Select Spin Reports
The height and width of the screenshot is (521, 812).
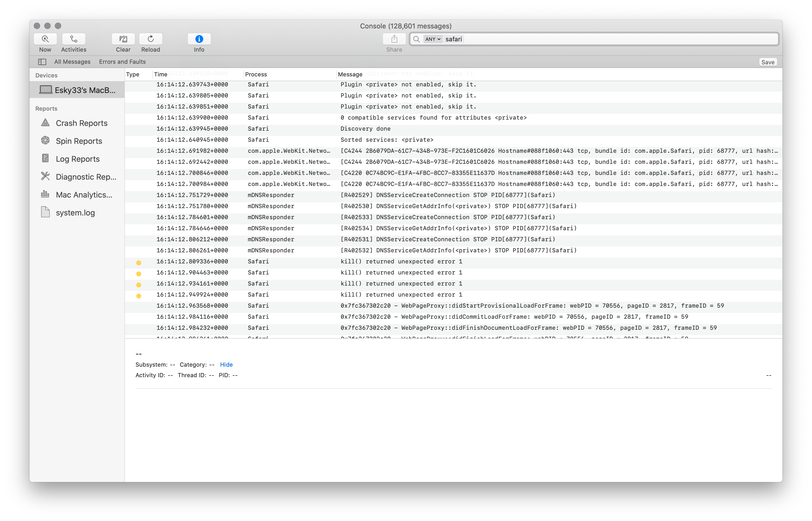tap(79, 141)
